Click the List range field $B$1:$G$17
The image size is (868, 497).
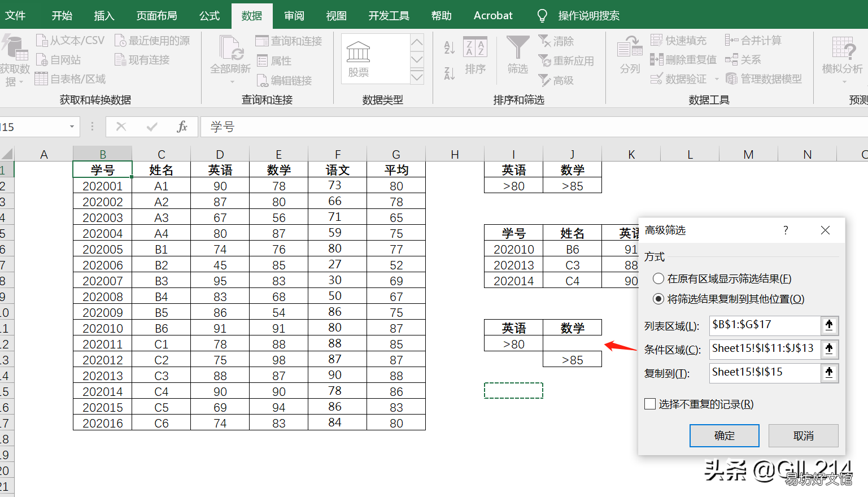(765, 325)
